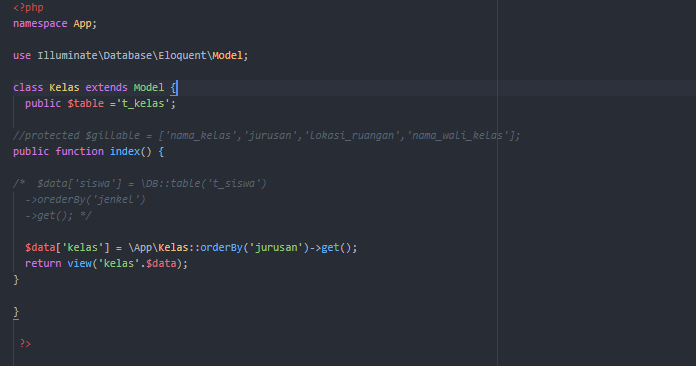Viewport: 696px width, 366px height.
Task: Click the '$table' variable
Action: 86,103
